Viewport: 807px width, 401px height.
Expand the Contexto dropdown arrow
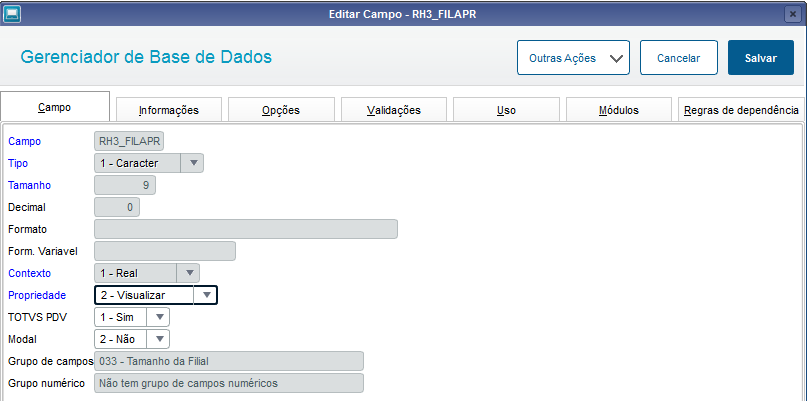(188, 273)
